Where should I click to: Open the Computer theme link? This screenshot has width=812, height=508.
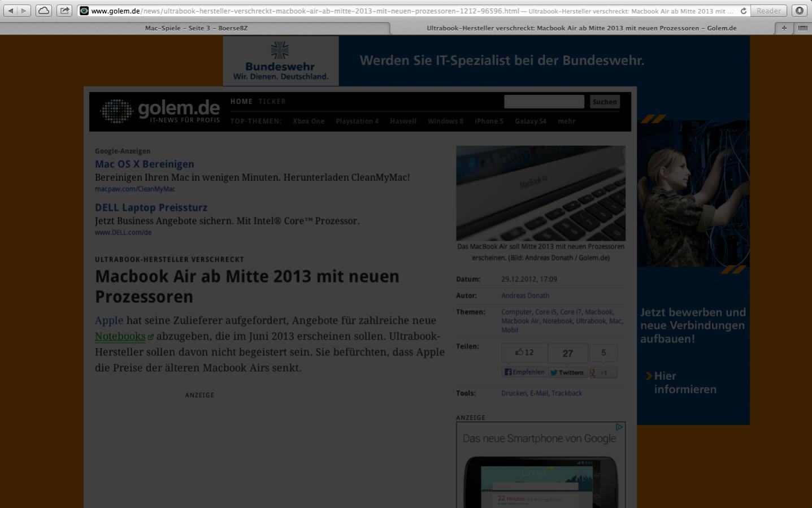[516, 312]
